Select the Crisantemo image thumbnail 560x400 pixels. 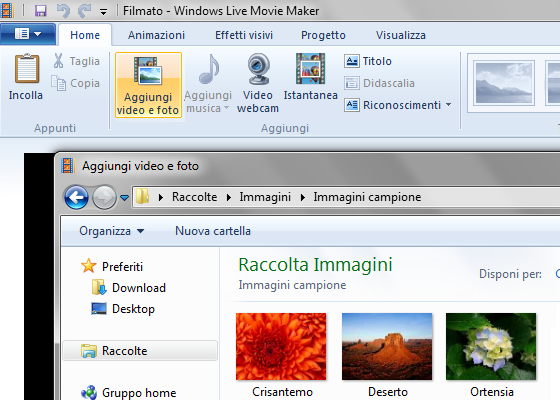coord(281,346)
